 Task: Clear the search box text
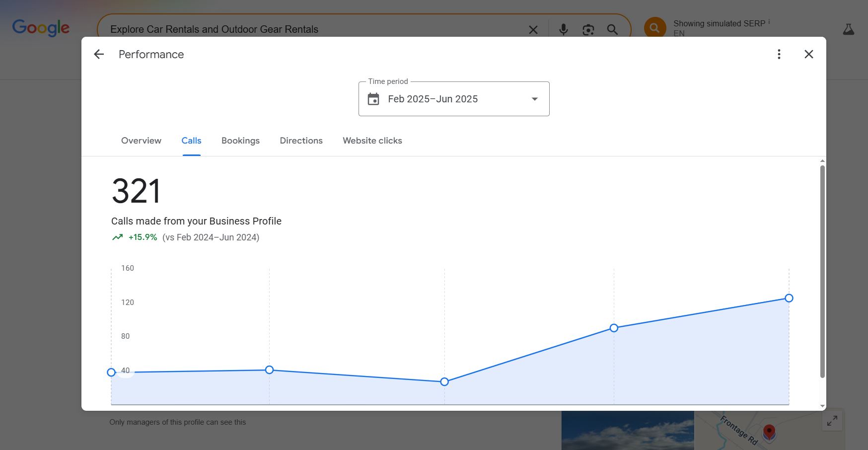533,30
